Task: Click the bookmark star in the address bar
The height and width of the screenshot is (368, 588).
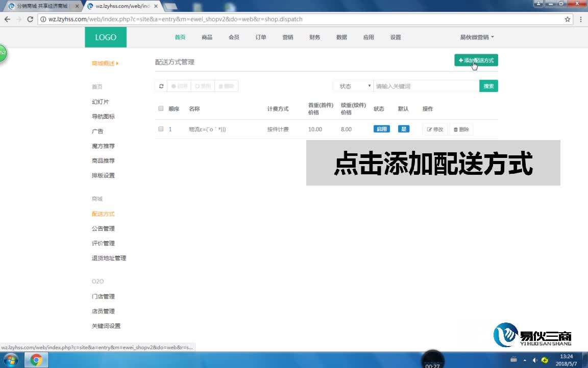Action: pyautogui.click(x=567, y=19)
